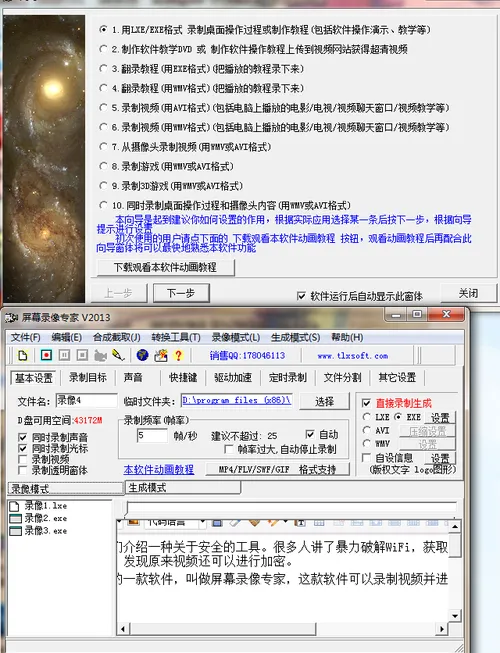Enable the 自设信息 checkbox
This screenshot has width=500, height=653.
pos(366,458)
